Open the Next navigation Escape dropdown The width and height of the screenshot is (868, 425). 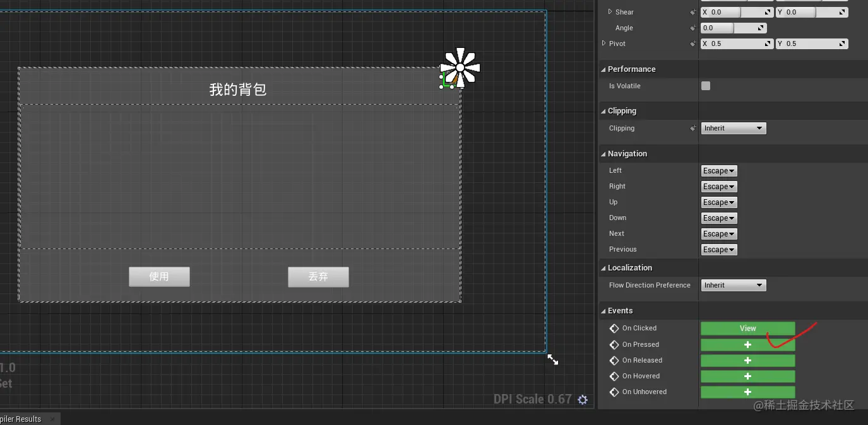click(719, 234)
